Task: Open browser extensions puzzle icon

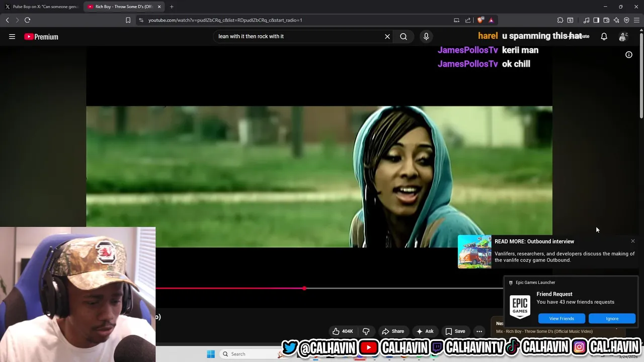Action: pyautogui.click(x=560, y=20)
